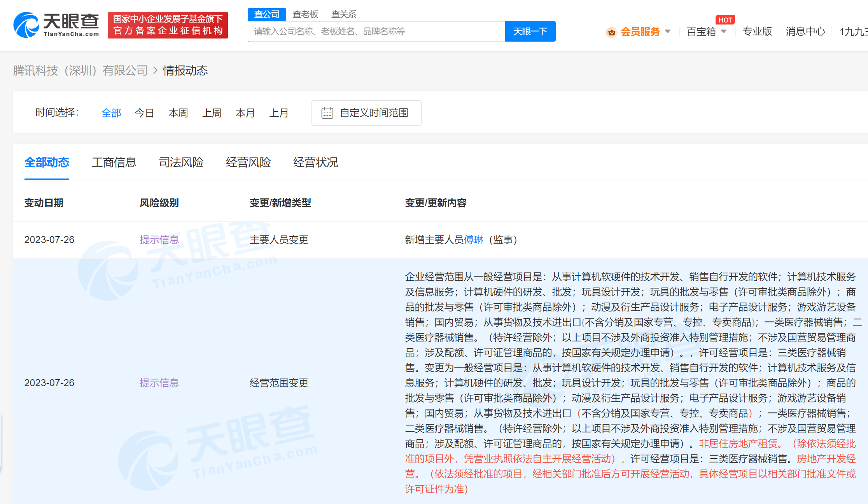Click 主要人员变更 type cell
The width and height of the screenshot is (868, 504).
279,240
